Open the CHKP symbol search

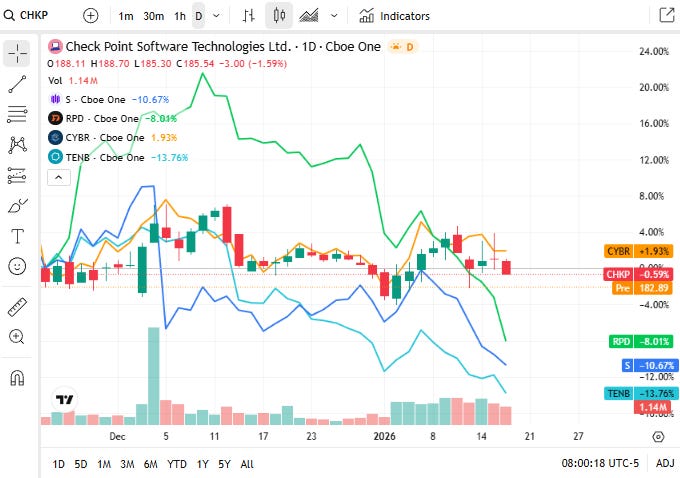point(26,16)
